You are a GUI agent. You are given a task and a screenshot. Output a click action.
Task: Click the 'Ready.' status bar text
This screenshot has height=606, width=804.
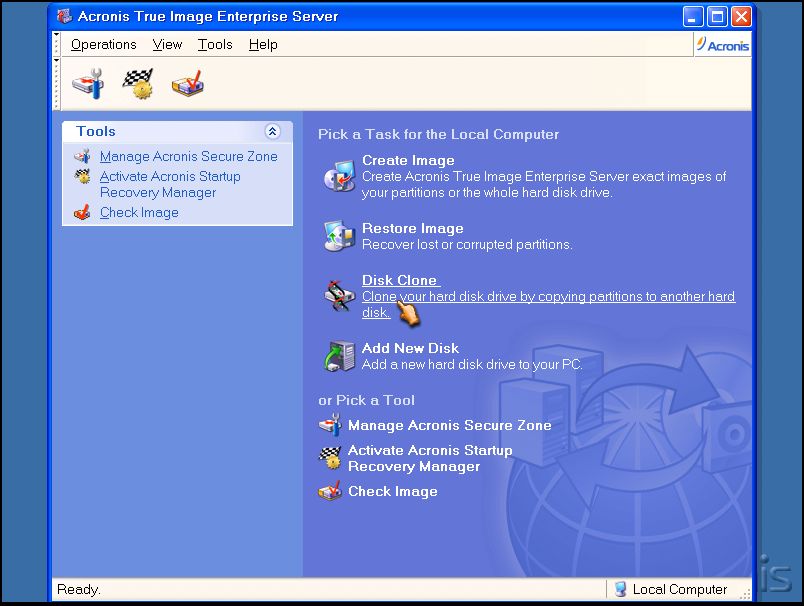click(78, 589)
